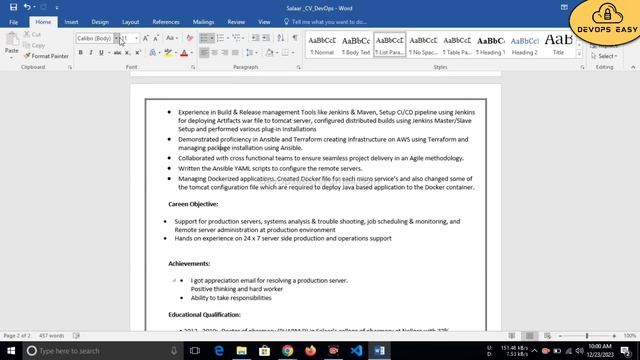
Task: Center align the paragraph
Action: (x=214, y=53)
